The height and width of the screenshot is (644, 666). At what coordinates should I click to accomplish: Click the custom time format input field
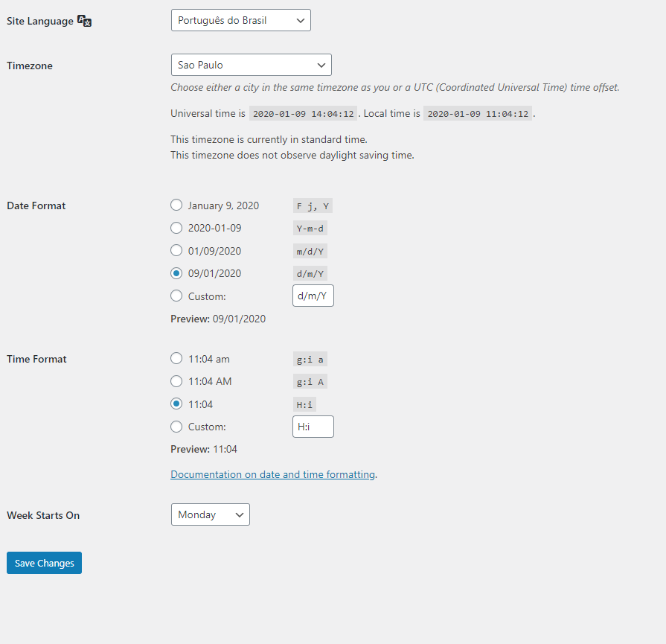coord(313,427)
